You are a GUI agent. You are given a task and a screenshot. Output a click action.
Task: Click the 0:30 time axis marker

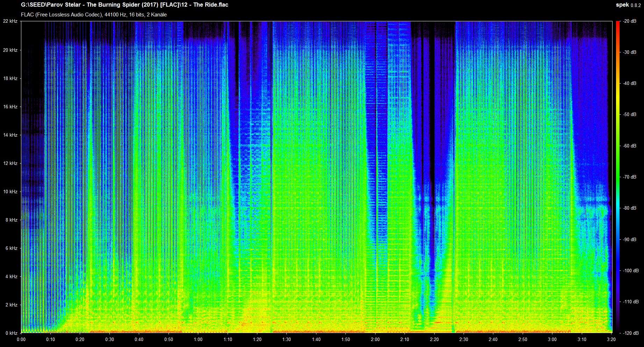point(109,339)
